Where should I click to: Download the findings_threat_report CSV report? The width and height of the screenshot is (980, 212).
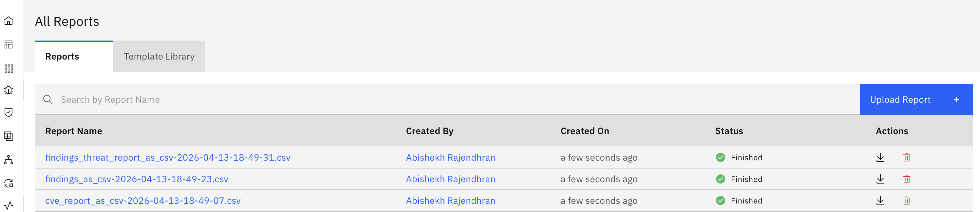[880, 157]
